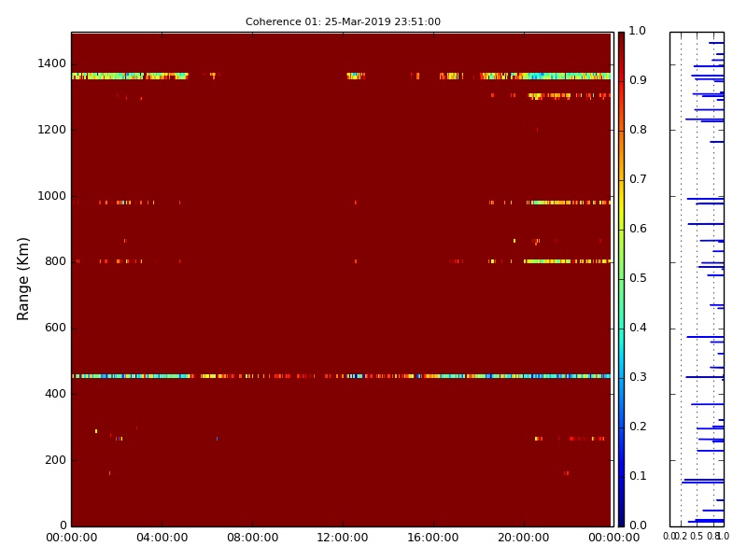Click the plot title 'Coherence 01: 25-Mar-2019 23:51:00'
This screenshot has width=747, height=560.
coord(343,21)
